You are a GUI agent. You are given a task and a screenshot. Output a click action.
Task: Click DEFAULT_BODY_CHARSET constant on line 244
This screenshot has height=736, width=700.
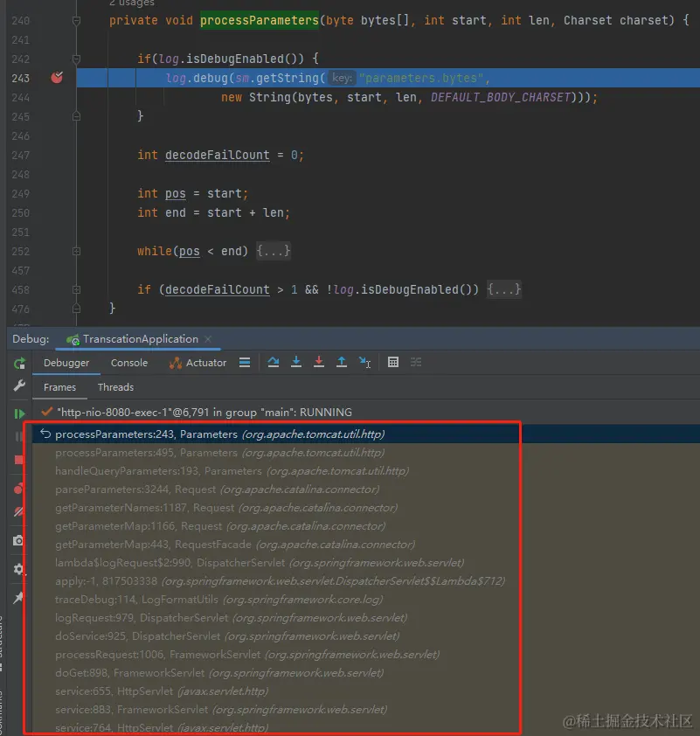(x=501, y=97)
